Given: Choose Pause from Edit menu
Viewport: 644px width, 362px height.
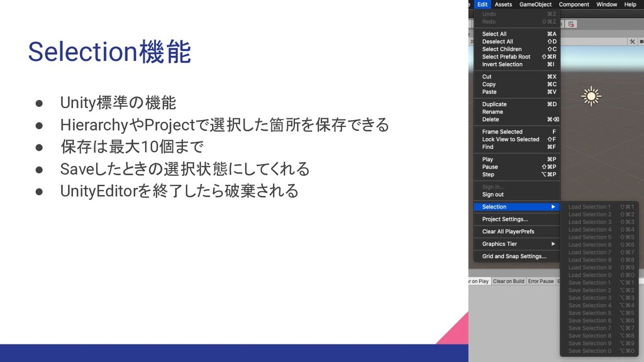Looking at the screenshot, I should (518, 167).
